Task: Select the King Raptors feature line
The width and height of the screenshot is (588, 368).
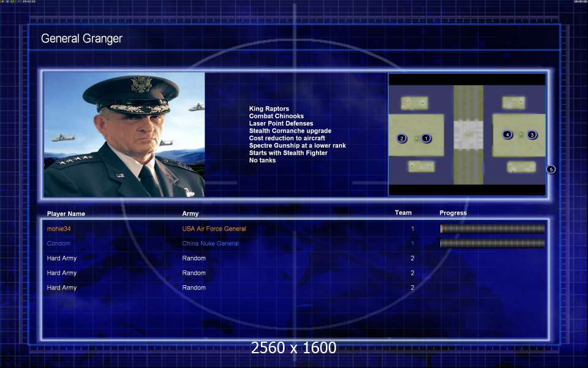Action: [269, 109]
